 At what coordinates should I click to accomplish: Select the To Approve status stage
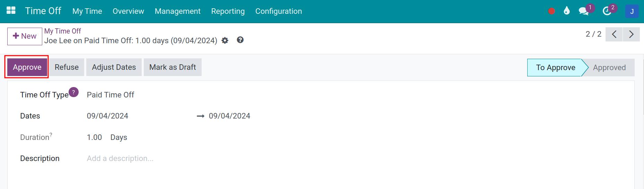click(x=556, y=67)
